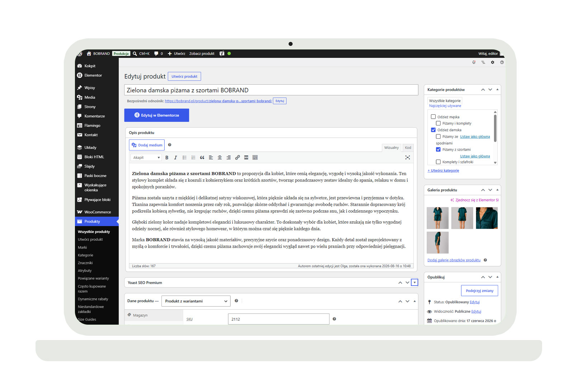This screenshot has height=387, width=588.
Task: Check the Piżamy i komplety category
Action: click(438, 123)
